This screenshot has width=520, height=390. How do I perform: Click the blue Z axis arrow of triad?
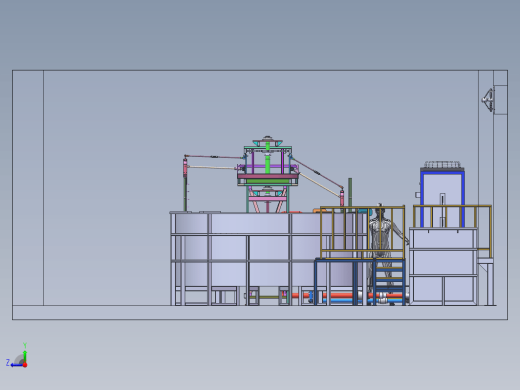click(16, 365)
